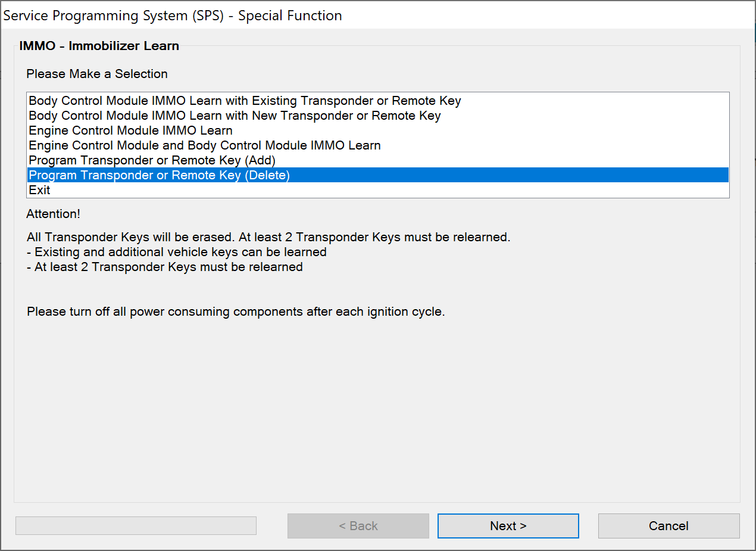Image resolution: width=756 pixels, height=551 pixels.
Task: Click the empty progress bar at bottom left
Action: click(136, 525)
